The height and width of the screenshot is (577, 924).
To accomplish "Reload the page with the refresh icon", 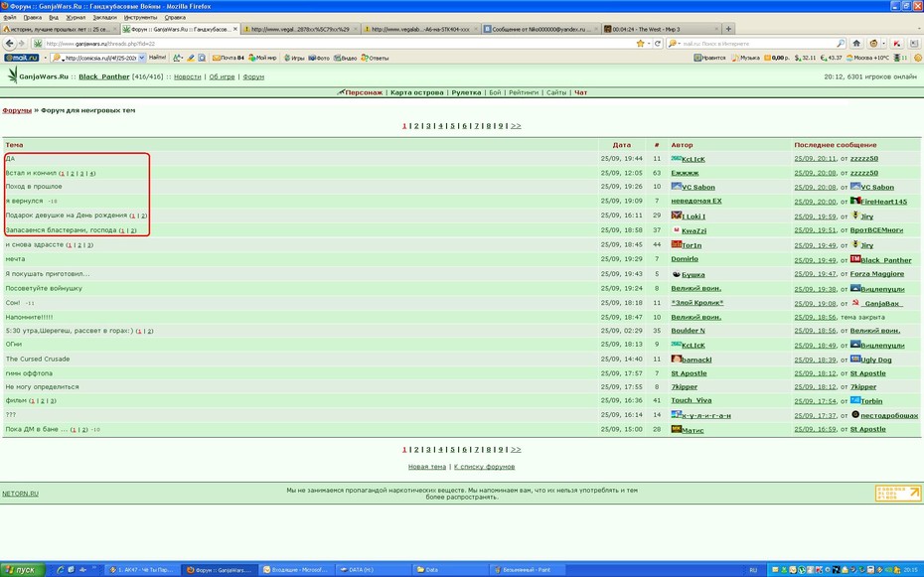I will click(x=658, y=44).
